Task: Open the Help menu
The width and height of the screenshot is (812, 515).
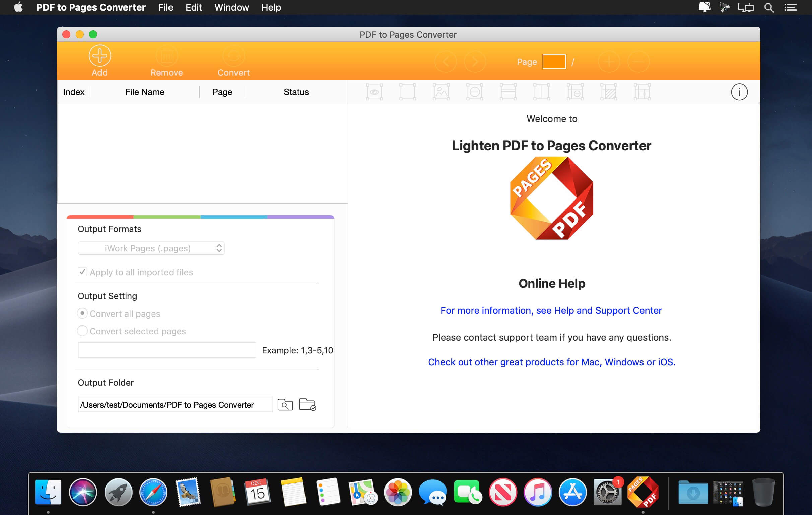Action: click(271, 7)
